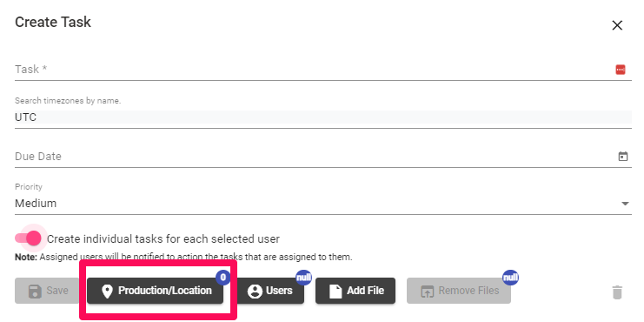
Task: Click the 0 badge on Production/Location
Action: 222,277
